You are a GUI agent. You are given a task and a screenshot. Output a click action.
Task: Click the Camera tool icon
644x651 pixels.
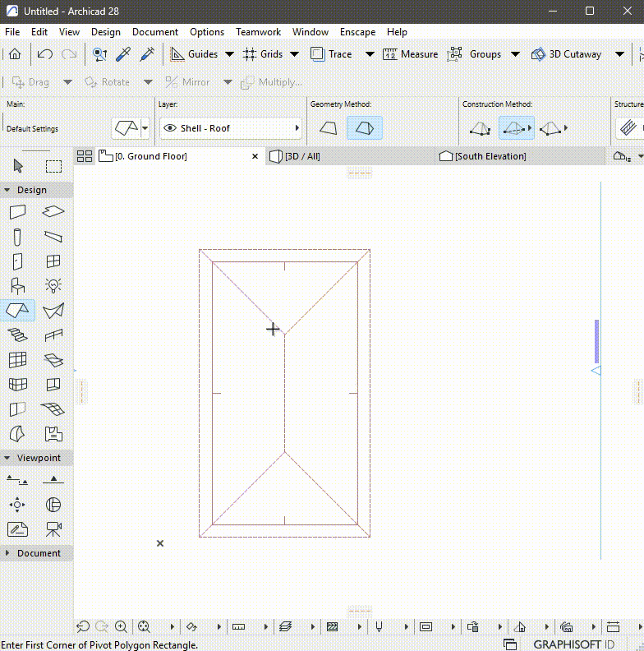click(53, 529)
